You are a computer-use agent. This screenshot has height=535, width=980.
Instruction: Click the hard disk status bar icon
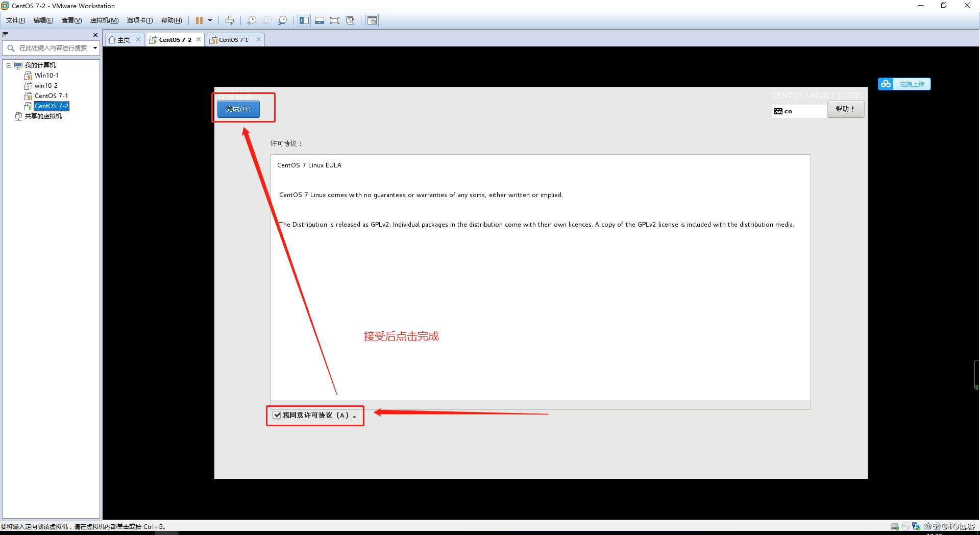point(895,526)
